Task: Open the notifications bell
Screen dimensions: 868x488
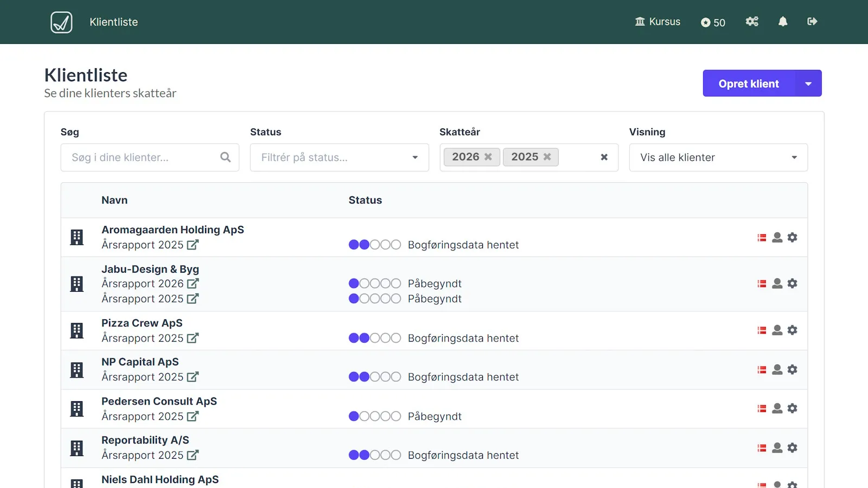Action: pos(783,22)
